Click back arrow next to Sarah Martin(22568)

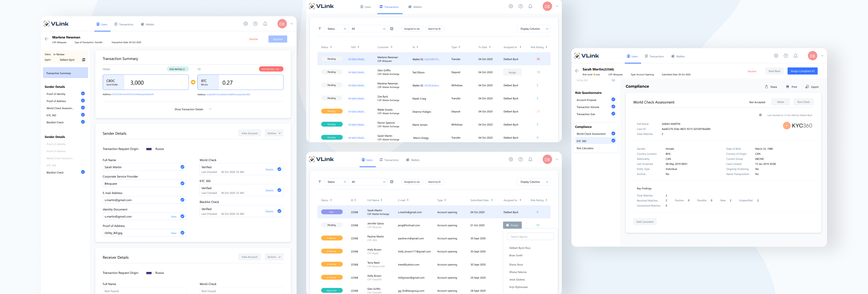tap(577, 71)
